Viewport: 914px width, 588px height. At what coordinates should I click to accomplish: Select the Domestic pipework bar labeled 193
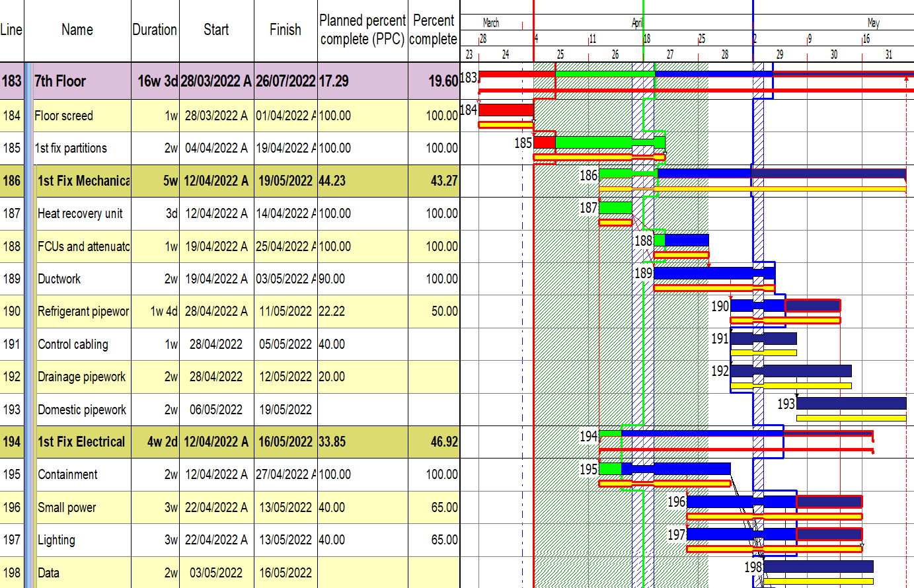point(851,403)
